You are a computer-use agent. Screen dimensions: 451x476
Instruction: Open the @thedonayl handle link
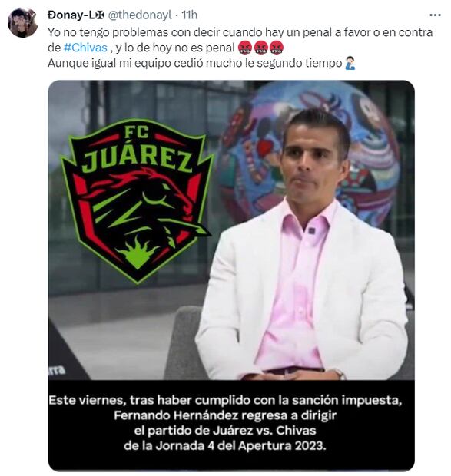tap(140, 15)
